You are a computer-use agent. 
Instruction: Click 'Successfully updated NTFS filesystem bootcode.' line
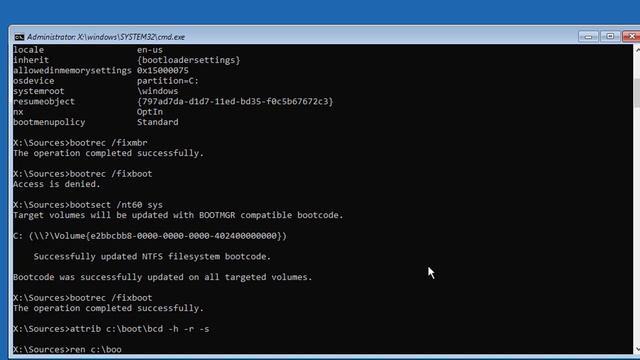point(152,256)
